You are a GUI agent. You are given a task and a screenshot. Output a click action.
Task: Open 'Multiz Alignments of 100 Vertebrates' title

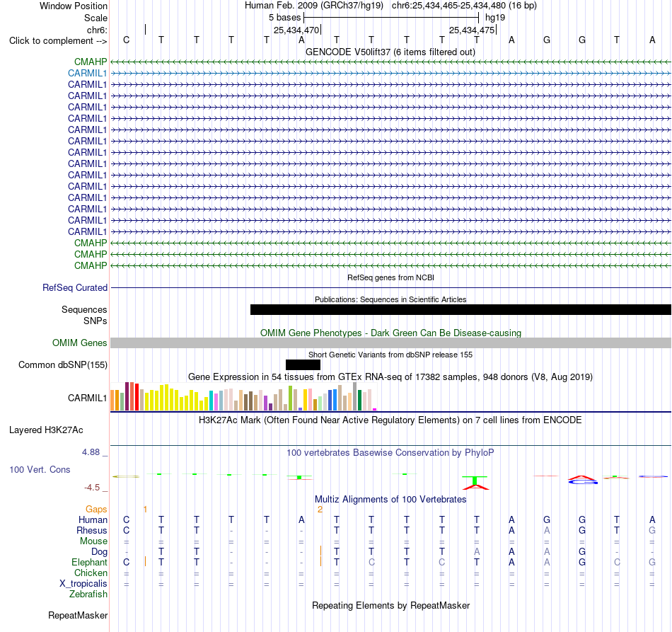[390, 500]
